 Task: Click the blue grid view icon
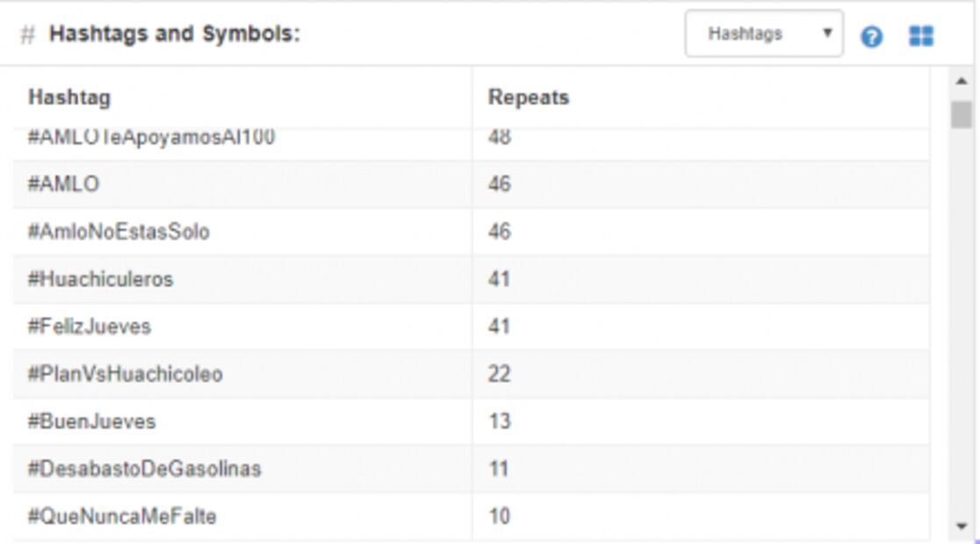pos(921,36)
